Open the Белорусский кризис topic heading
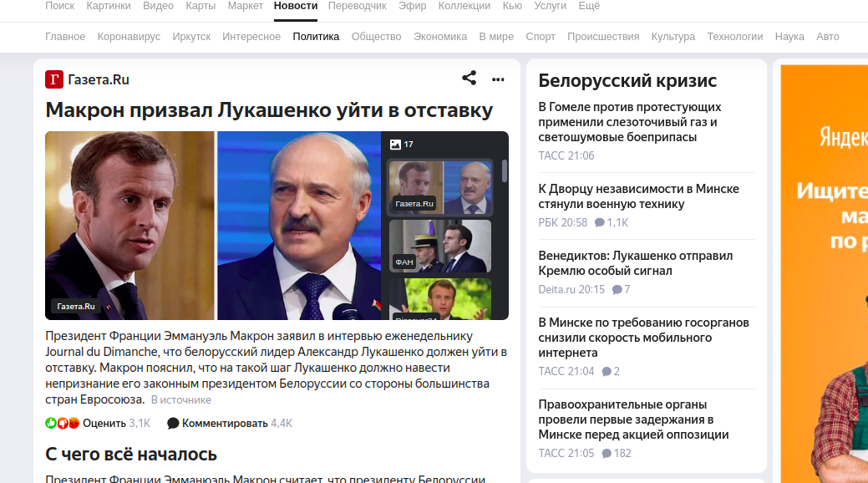 tap(627, 81)
